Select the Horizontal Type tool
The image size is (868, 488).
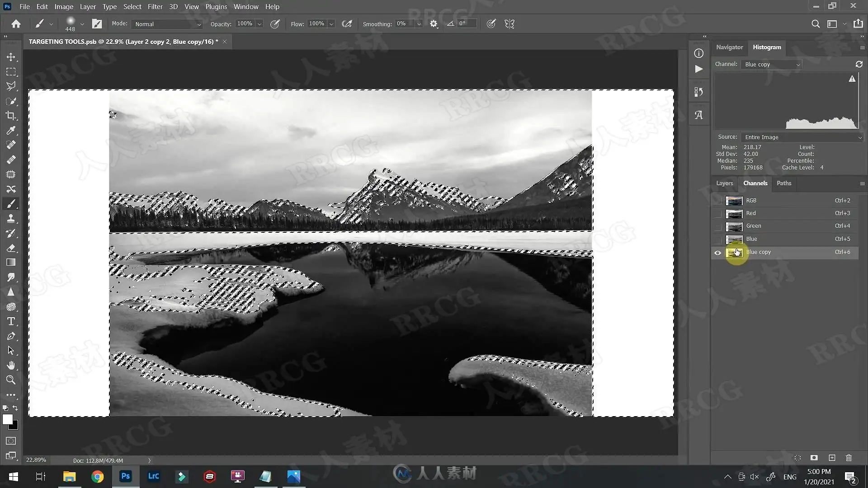(x=11, y=321)
